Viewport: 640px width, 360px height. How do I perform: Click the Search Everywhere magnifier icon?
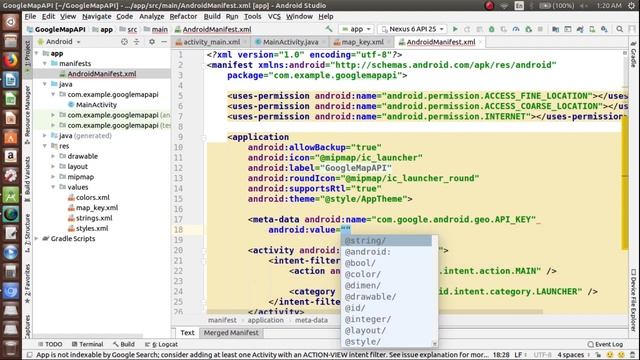(620, 29)
